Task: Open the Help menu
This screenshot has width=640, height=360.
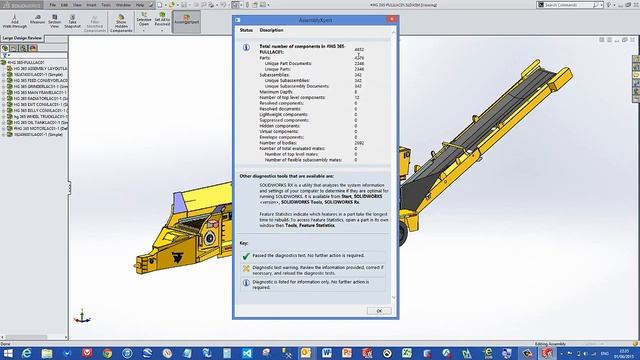Action: [140, 5]
